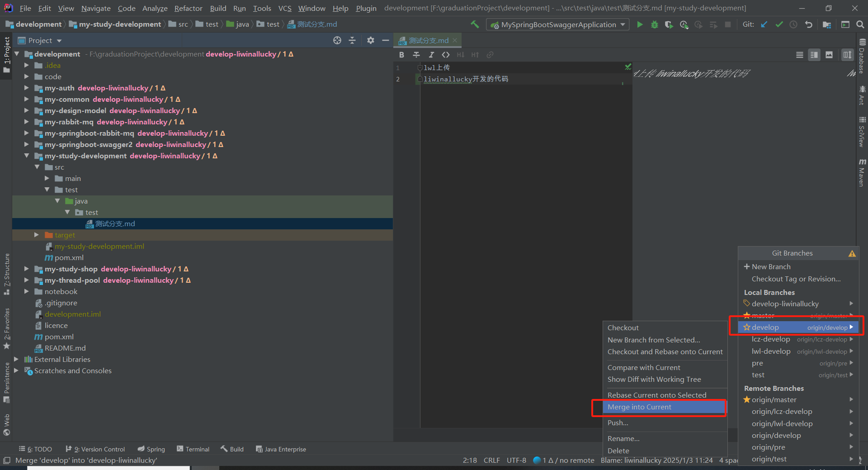
Task: Toggle the Version Control tool window
Action: (95, 449)
